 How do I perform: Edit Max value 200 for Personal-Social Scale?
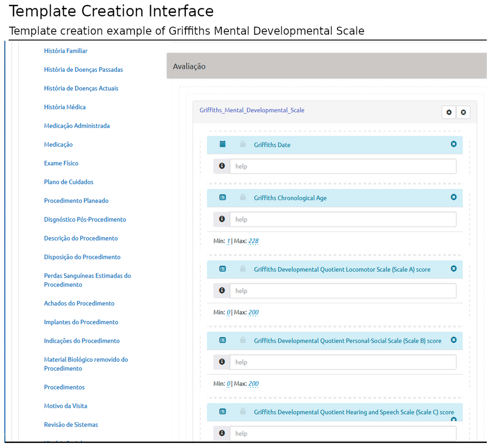(x=253, y=384)
